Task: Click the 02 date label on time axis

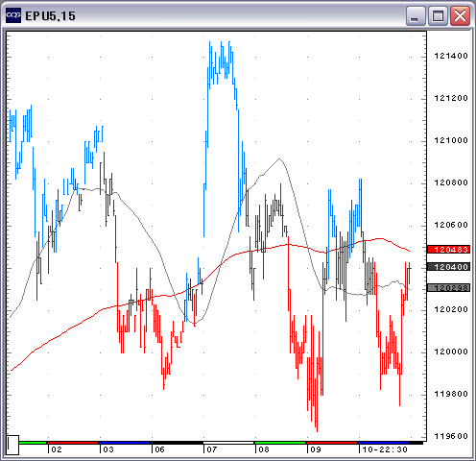Action: 57,449
